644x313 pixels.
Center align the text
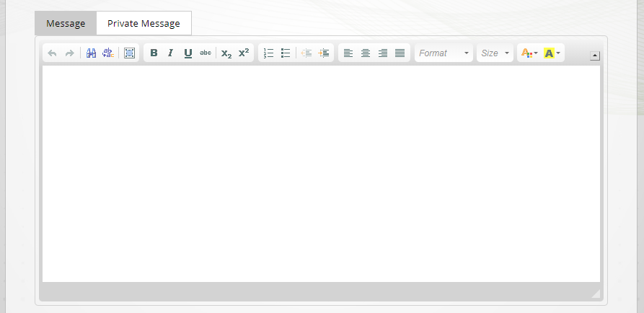(x=366, y=53)
